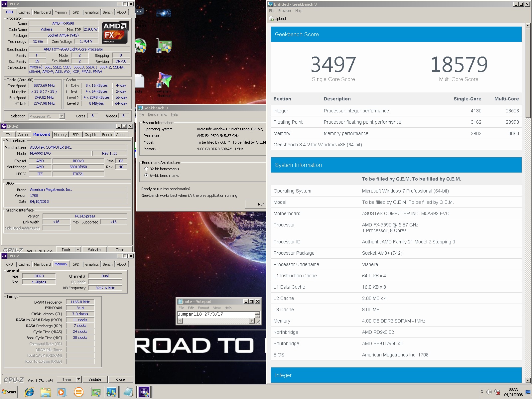Click the multi-core score 18579

[459, 65]
